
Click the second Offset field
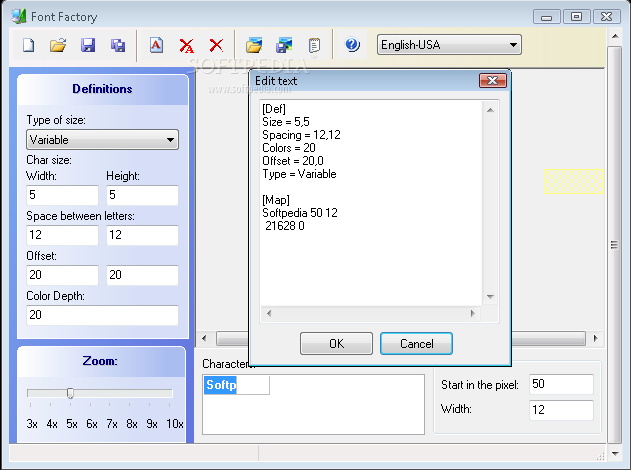click(x=142, y=275)
